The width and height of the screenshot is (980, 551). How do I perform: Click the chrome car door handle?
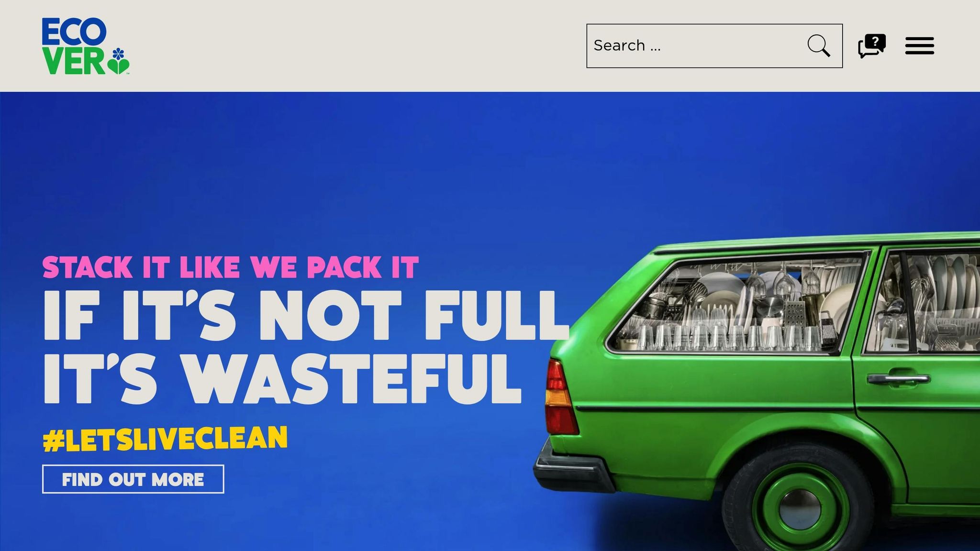click(898, 378)
